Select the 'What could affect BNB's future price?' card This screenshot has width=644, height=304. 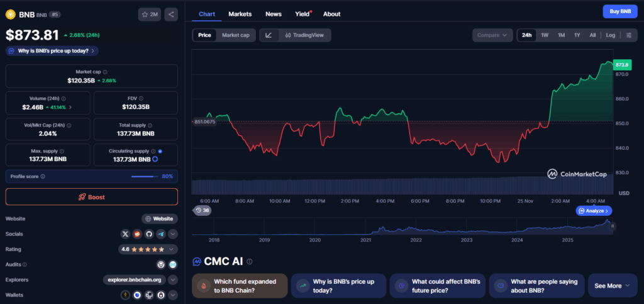[436, 286]
